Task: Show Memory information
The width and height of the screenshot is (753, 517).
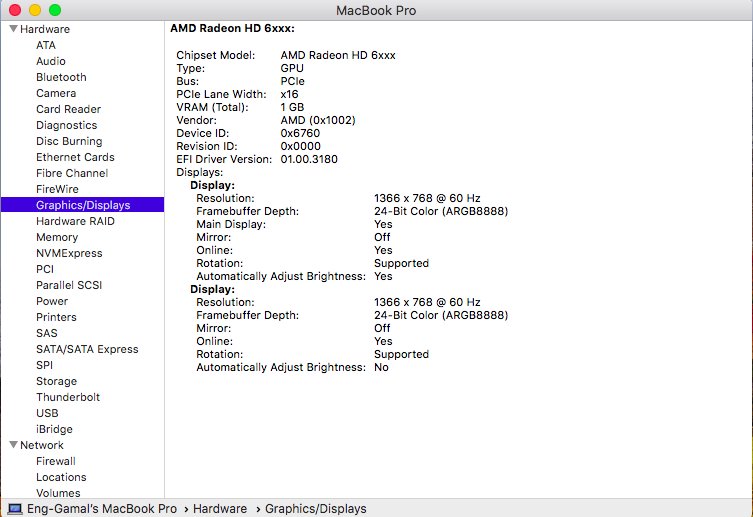Action: pyautogui.click(x=57, y=237)
